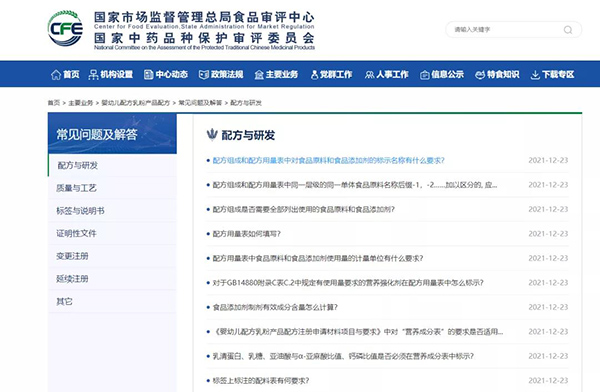Click the leaf icon beside 配方与研发 heading

(212, 134)
